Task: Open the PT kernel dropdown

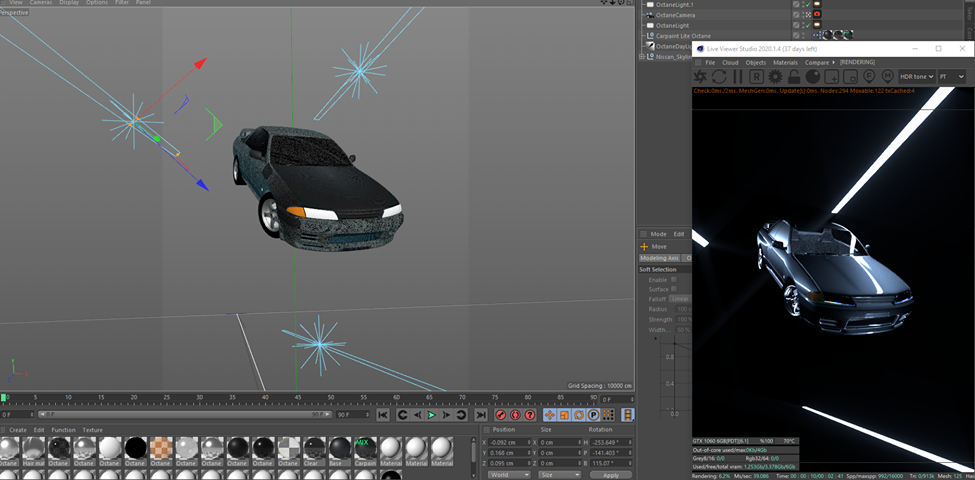Action: (x=952, y=76)
